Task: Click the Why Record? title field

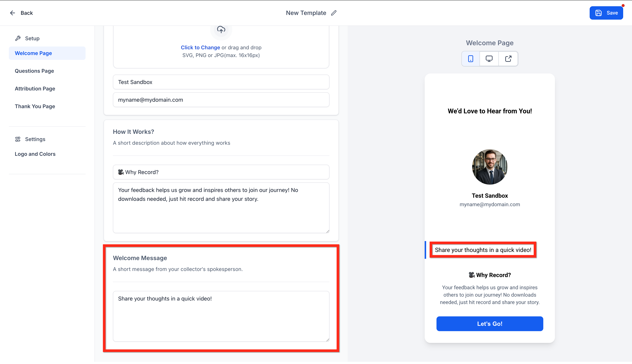Action: 221,172
